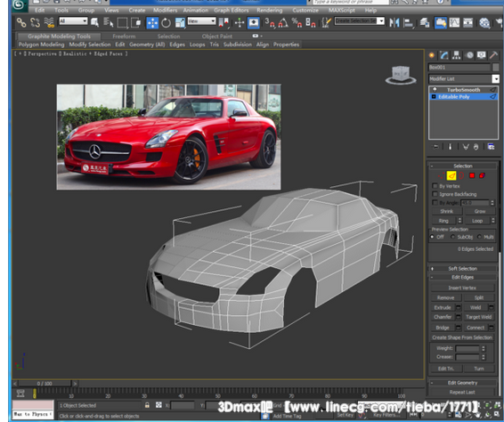Image resolution: width=504 pixels, height=422 pixels.
Task: Open the Curve Editor icon
Action: tap(454, 23)
